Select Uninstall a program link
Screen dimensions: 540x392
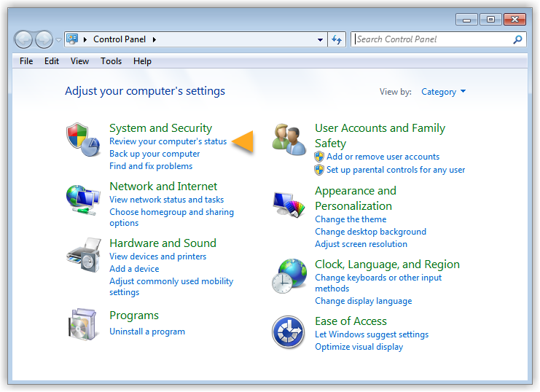click(147, 332)
